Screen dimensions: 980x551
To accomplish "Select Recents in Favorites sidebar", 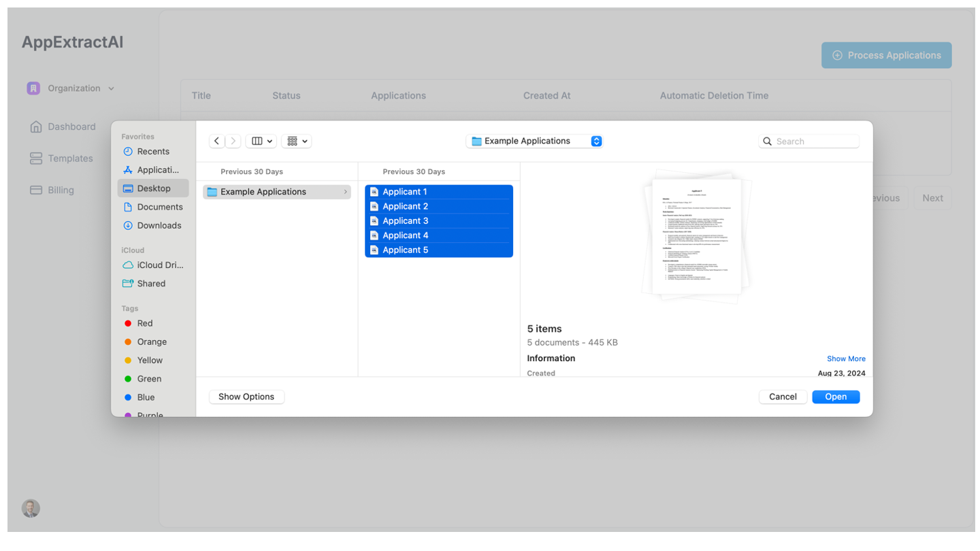I will [153, 152].
